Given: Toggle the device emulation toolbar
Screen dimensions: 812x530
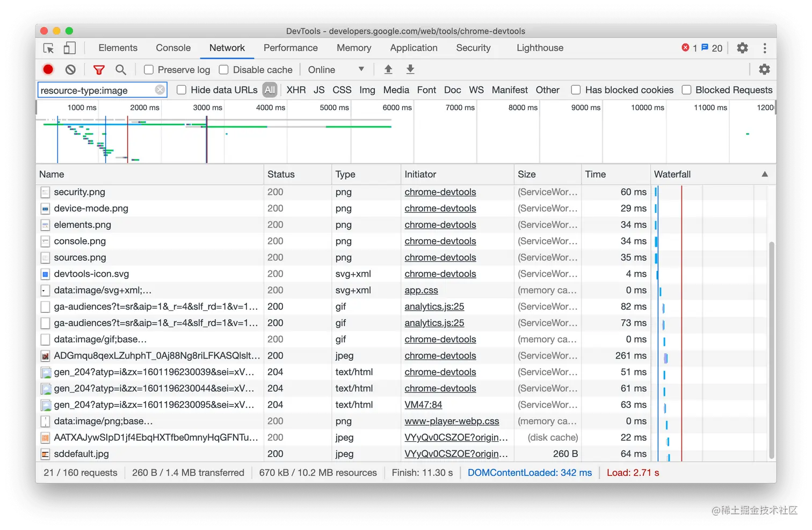Looking at the screenshot, I should (x=69, y=48).
